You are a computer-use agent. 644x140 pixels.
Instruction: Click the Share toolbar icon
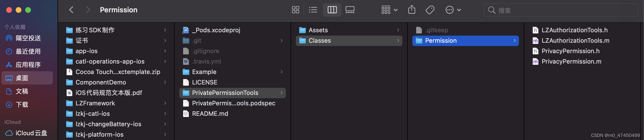pos(411,10)
